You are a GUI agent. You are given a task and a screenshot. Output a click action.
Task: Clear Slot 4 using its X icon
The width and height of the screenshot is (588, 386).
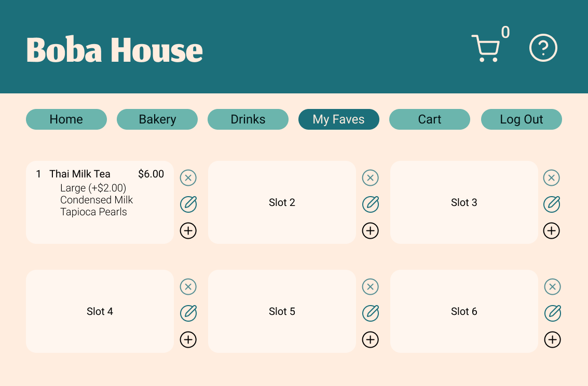click(188, 287)
